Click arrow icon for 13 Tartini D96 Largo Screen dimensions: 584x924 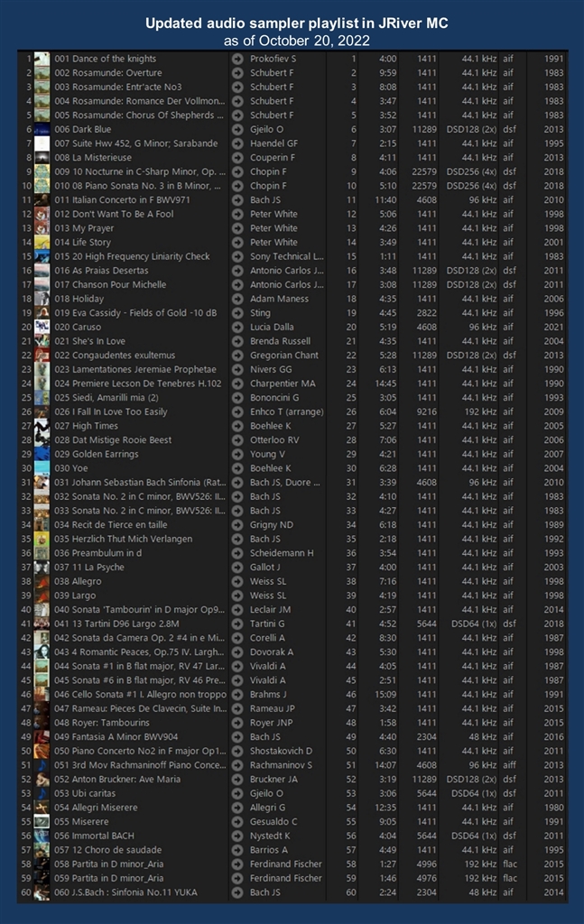click(x=237, y=624)
